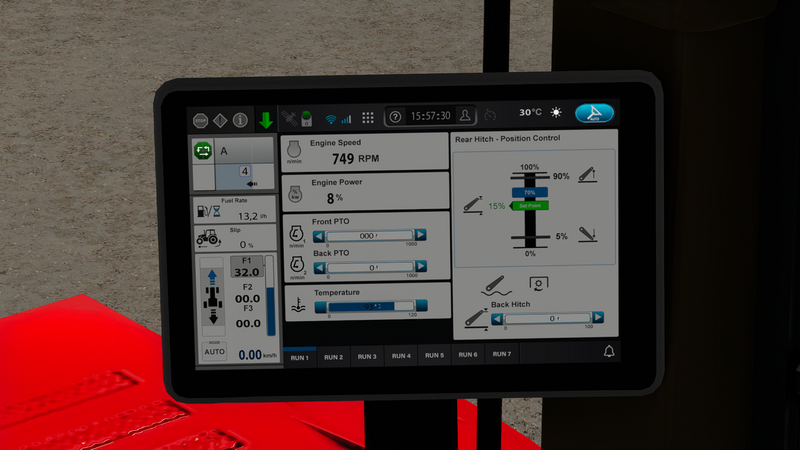
Task: Open the user profile icon
Action: pos(465,115)
